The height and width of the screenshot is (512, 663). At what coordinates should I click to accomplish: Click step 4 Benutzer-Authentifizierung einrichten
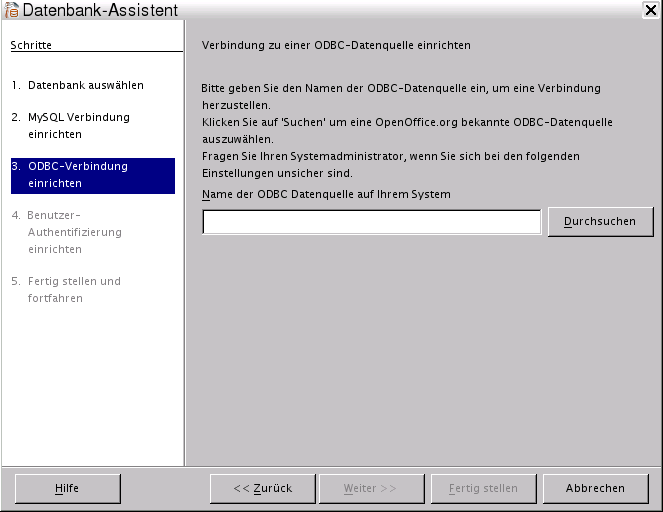pyautogui.click(x=67, y=232)
